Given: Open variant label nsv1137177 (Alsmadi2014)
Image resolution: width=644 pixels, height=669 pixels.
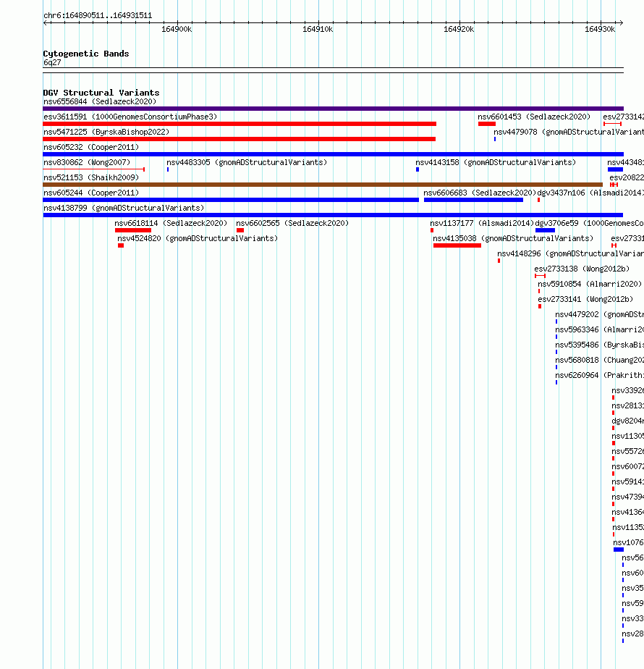Looking at the screenshot, I should [482, 223].
